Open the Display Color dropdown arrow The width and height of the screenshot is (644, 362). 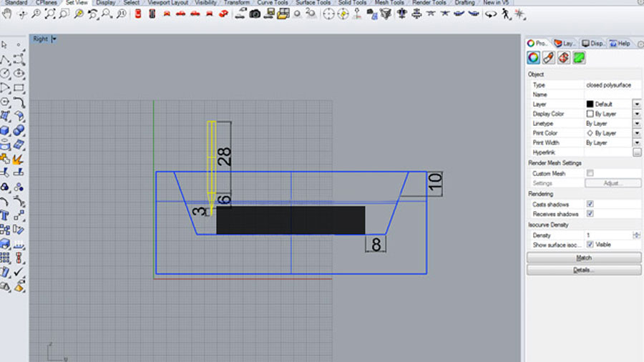click(637, 114)
